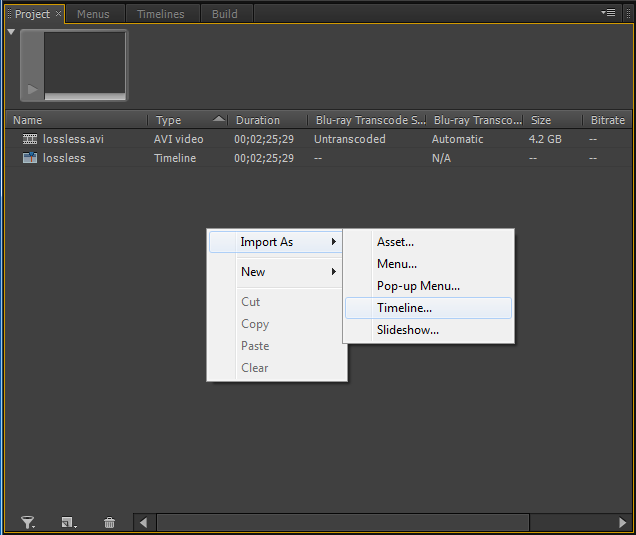Click the preview thumbnail scrub bar
636x535 pixels.
85,97
